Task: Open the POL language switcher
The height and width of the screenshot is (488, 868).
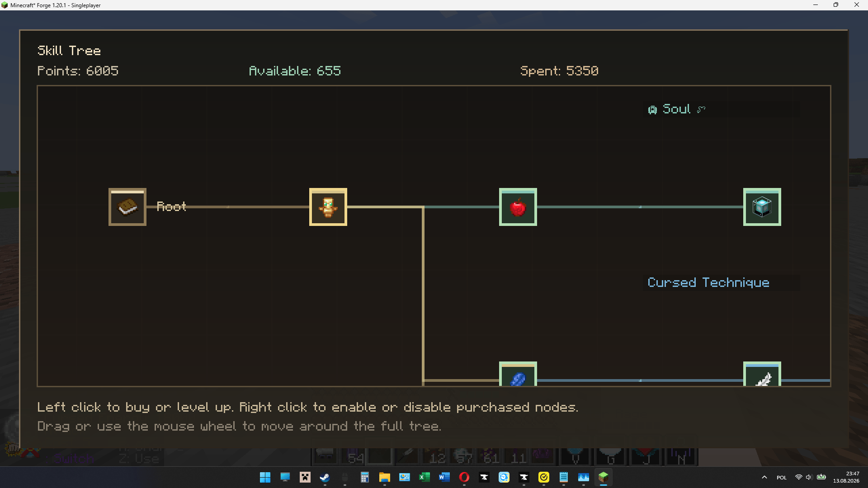Action: [782, 478]
